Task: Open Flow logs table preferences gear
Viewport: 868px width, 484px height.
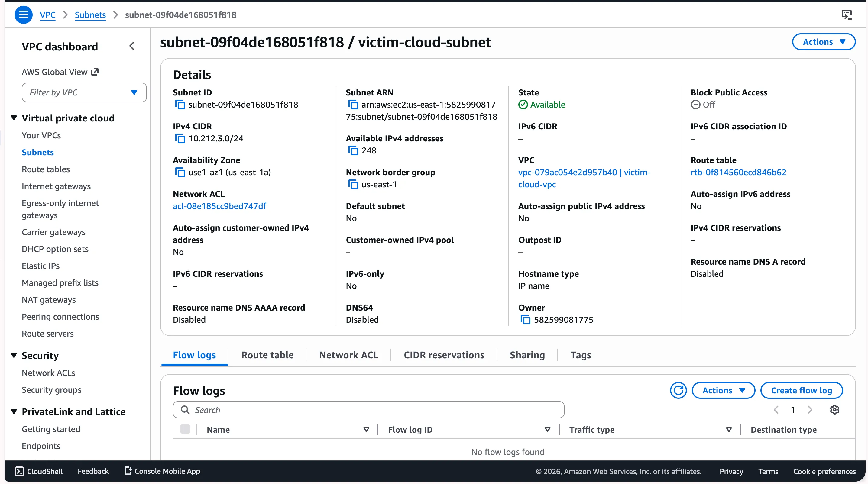Action: click(834, 410)
